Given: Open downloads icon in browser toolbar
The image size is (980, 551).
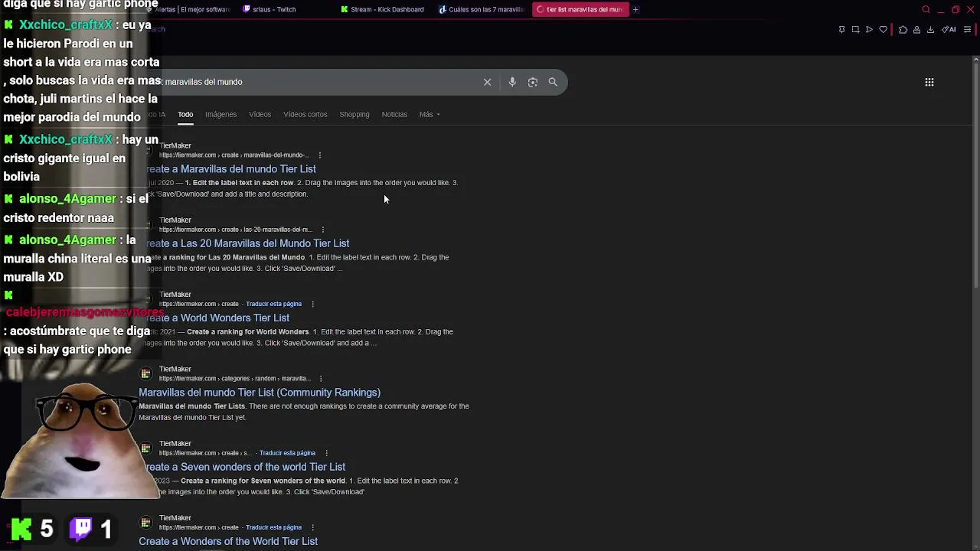Looking at the screenshot, I should (x=930, y=30).
